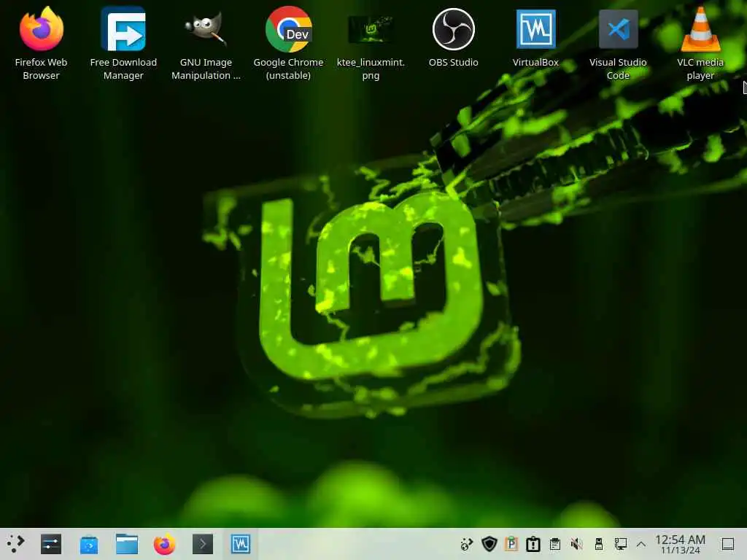This screenshot has height=560, width=747.
Task: Open the removable USB devices tray icon
Action: point(599,544)
